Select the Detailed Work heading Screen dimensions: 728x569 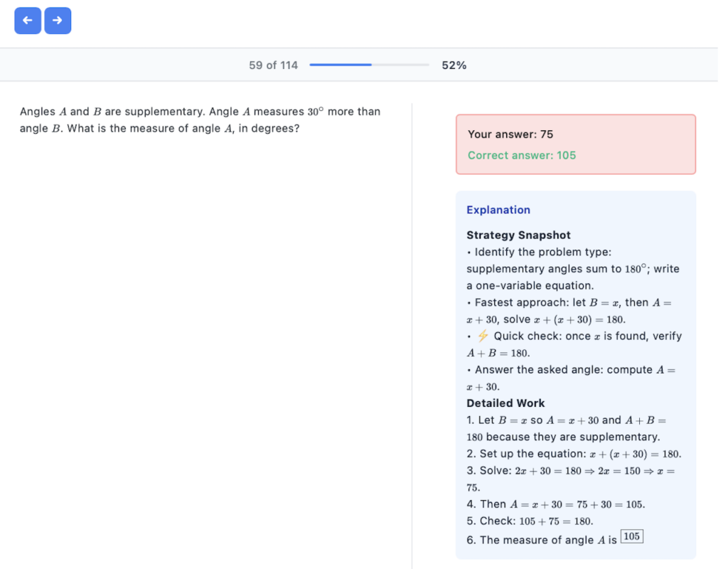(505, 403)
